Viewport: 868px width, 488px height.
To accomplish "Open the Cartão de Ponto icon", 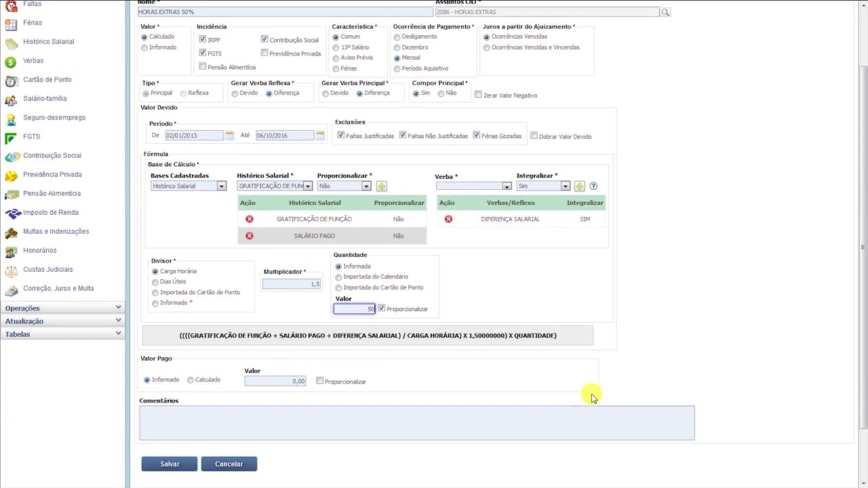I will [x=11, y=81].
